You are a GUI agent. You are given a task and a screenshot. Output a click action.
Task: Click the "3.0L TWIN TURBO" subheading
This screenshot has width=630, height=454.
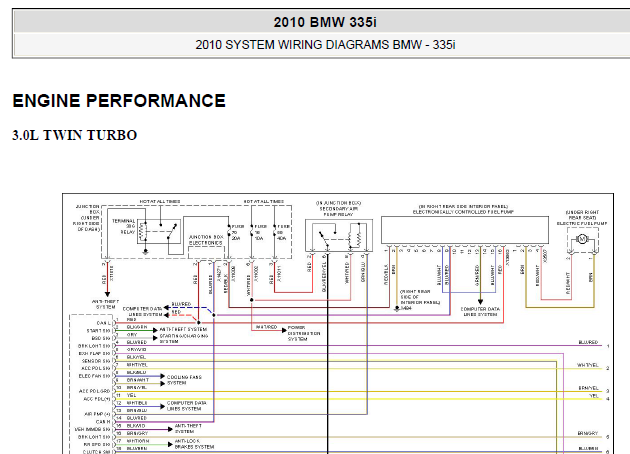(x=75, y=135)
